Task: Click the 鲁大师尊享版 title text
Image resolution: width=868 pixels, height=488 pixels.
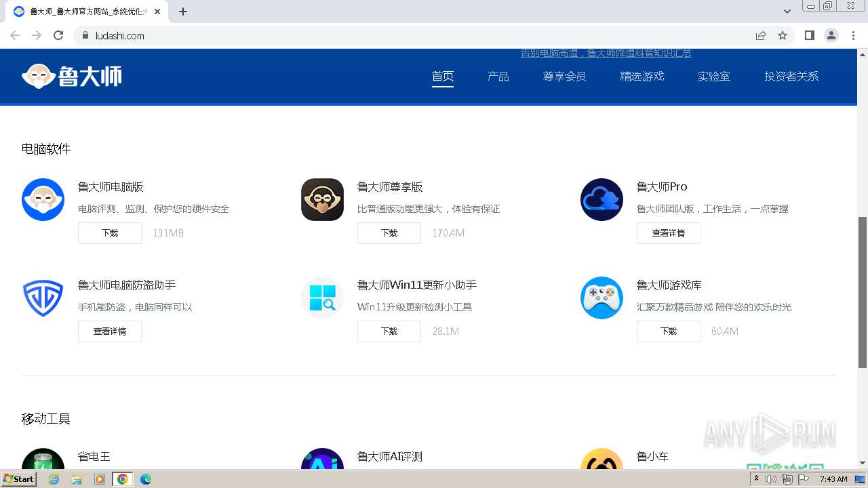Action: 390,186
